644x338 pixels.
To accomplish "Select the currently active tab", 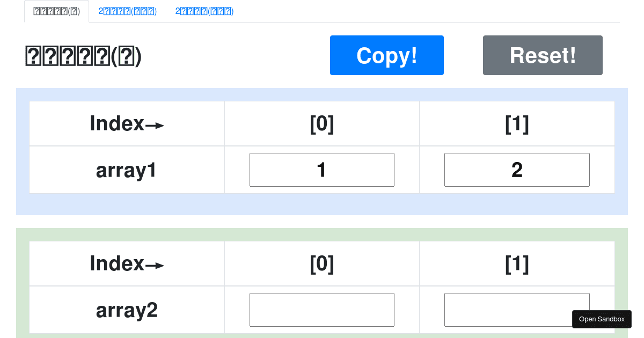I will (56, 11).
